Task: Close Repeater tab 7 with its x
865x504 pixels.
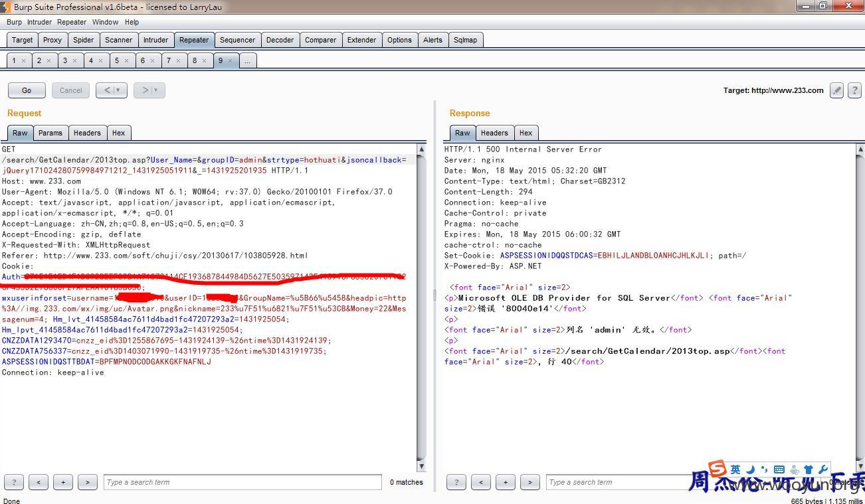Action: 178,60
